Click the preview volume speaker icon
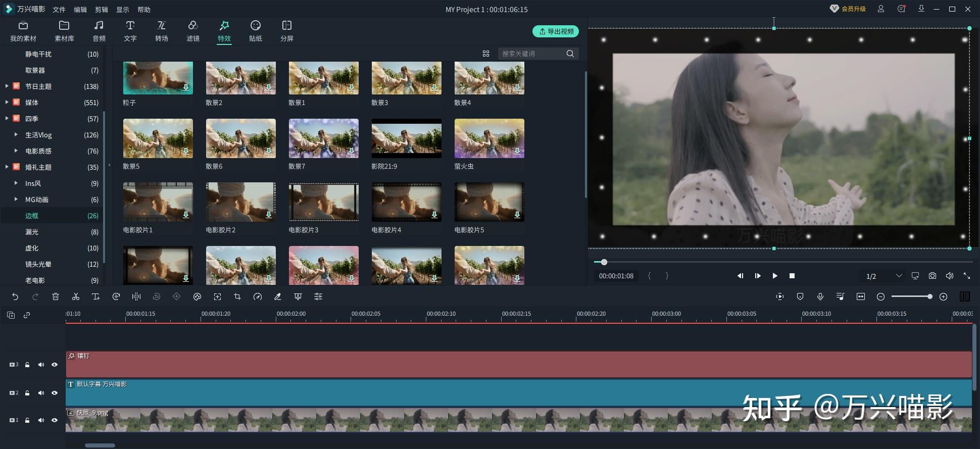980x449 pixels. pyautogui.click(x=950, y=276)
